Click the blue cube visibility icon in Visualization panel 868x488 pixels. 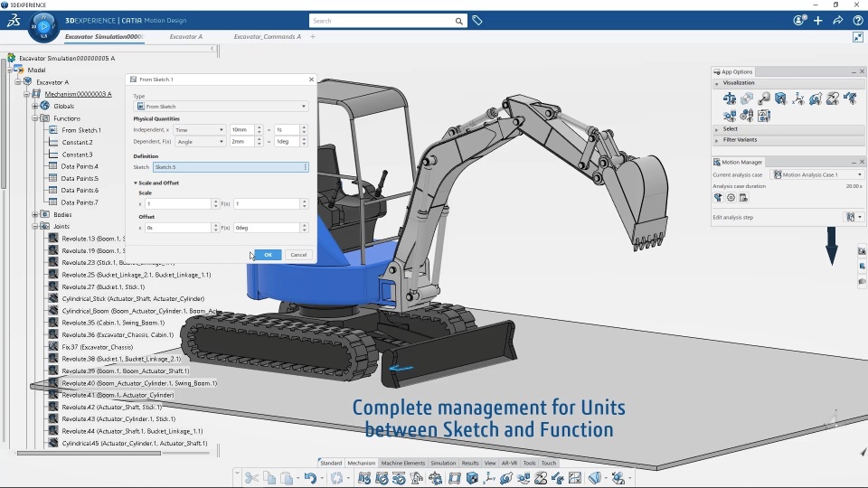click(x=780, y=99)
